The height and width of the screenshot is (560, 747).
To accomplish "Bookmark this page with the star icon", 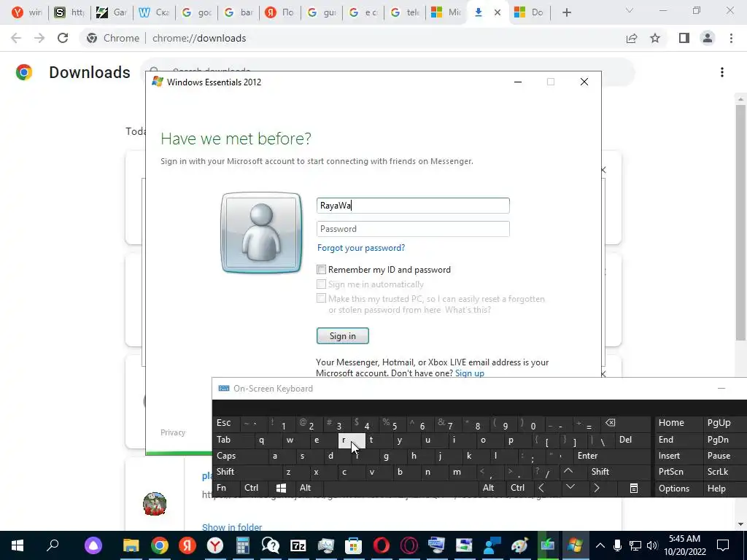I will (655, 38).
